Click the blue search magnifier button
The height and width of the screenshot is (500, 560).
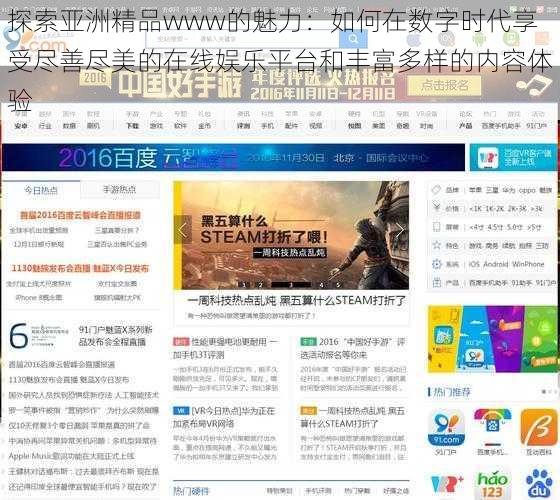click(x=353, y=39)
